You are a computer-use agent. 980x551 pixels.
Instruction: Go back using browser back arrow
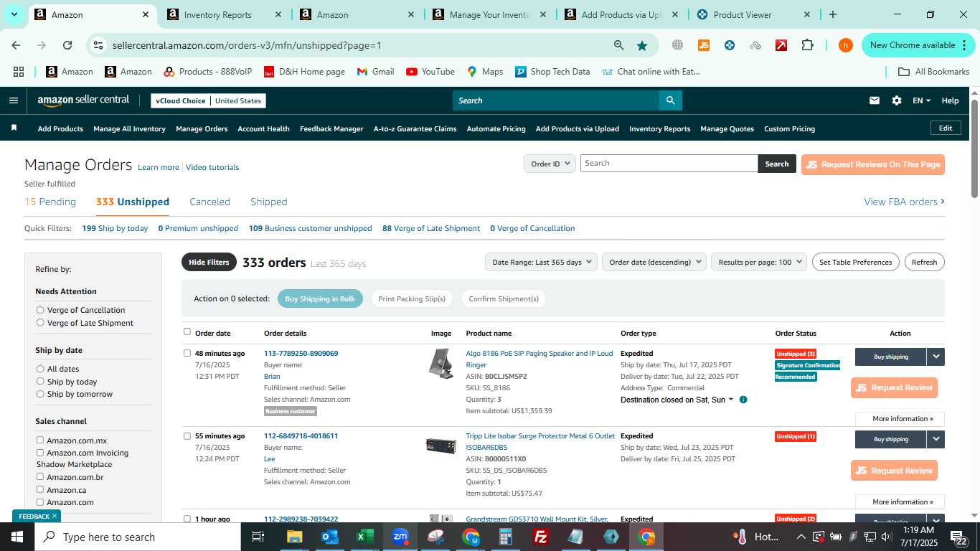[x=16, y=45]
